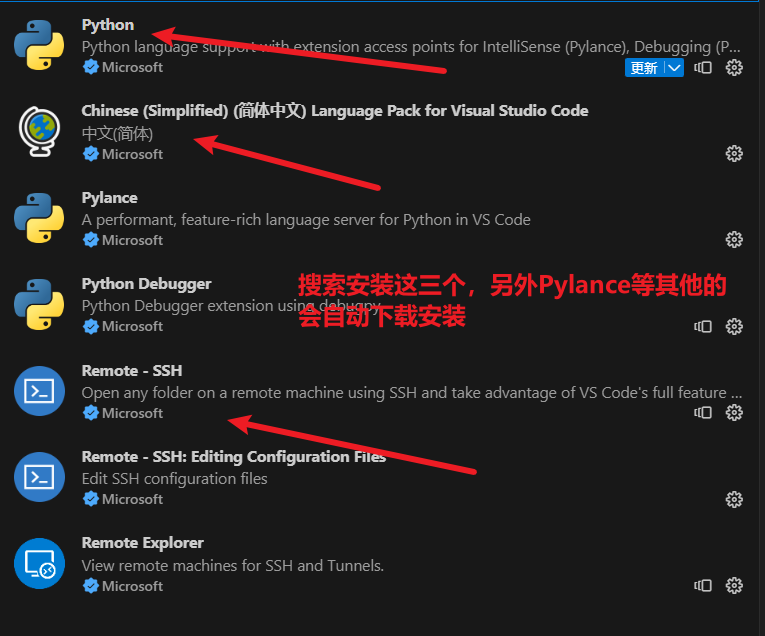This screenshot has width=765, height=636.
Task: Click 'Python language support' description text
Action: click(x=411, y=47)
